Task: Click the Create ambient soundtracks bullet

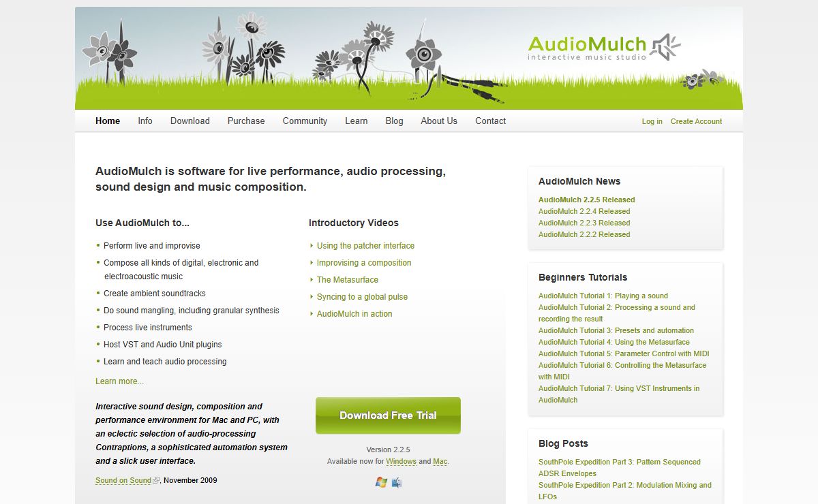Action: tap(155, 294)
